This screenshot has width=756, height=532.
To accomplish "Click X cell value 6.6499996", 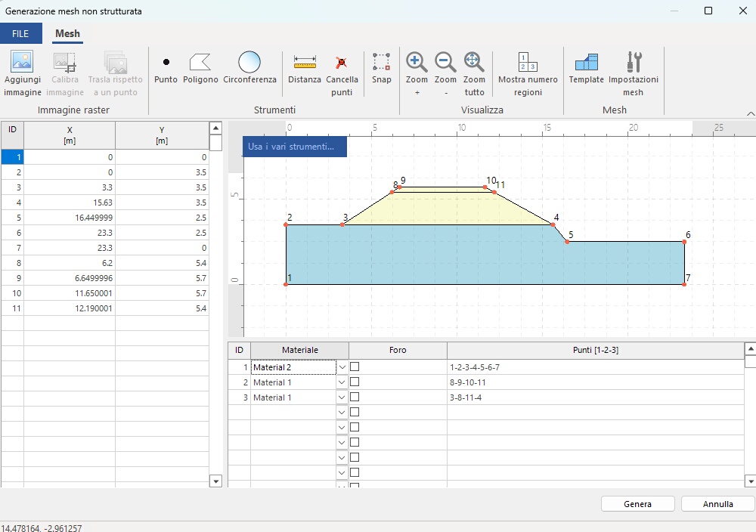I will coord(70,278).
